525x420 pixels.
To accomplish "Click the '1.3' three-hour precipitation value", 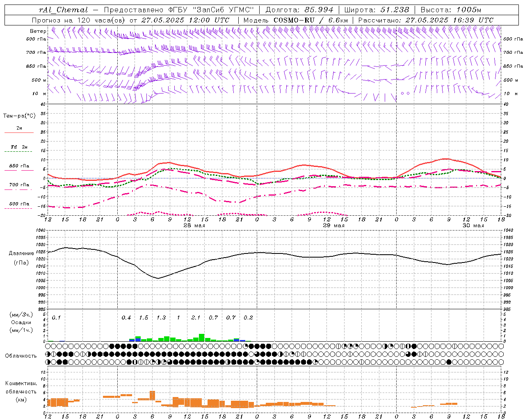I will point(161,318).
